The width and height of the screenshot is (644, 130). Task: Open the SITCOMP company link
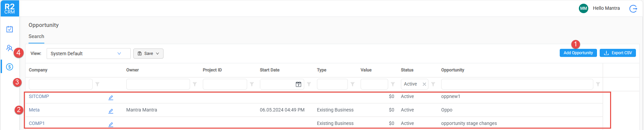[x=39, y=96]
